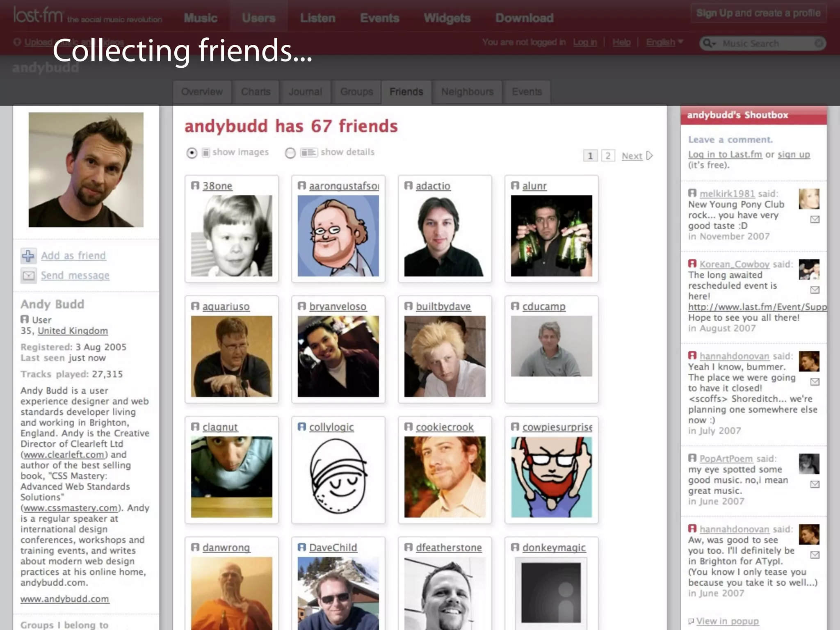This screenshot has height=630, width=840.
Task: Click the View in popup link
Action: coord(728,621)
